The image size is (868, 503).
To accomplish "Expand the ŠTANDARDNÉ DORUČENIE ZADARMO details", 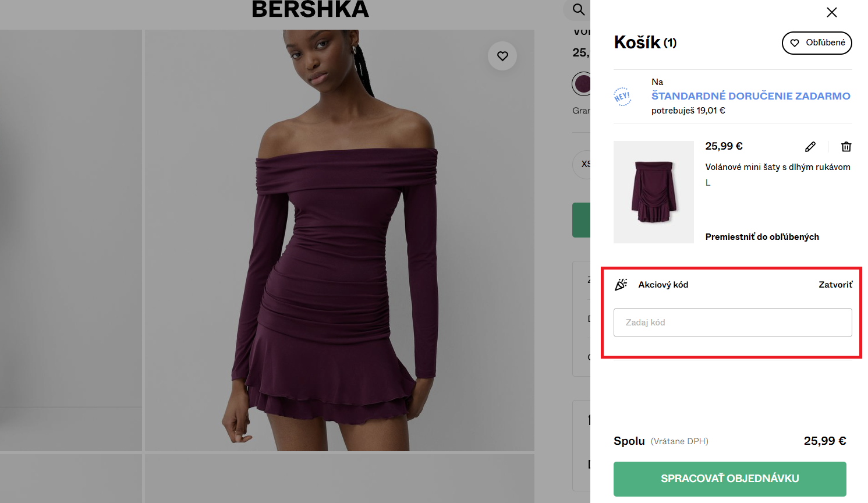I will pos(750,96).
